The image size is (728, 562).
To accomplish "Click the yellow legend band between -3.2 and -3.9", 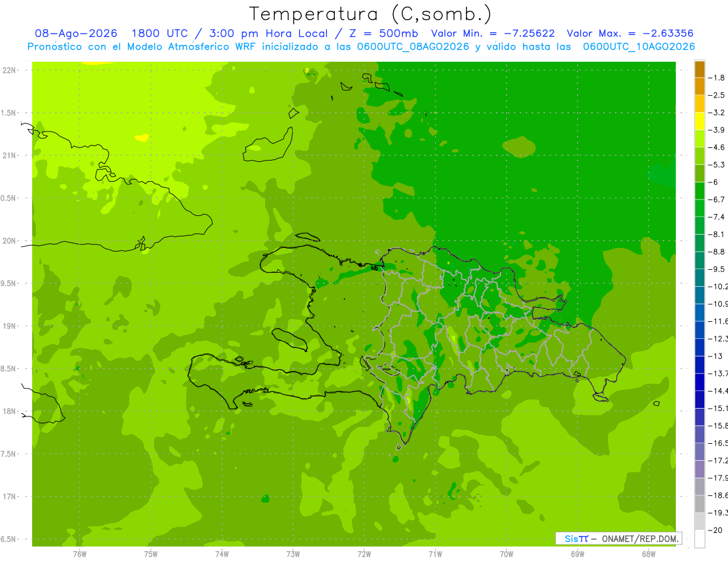I will [x=699, y=121].
